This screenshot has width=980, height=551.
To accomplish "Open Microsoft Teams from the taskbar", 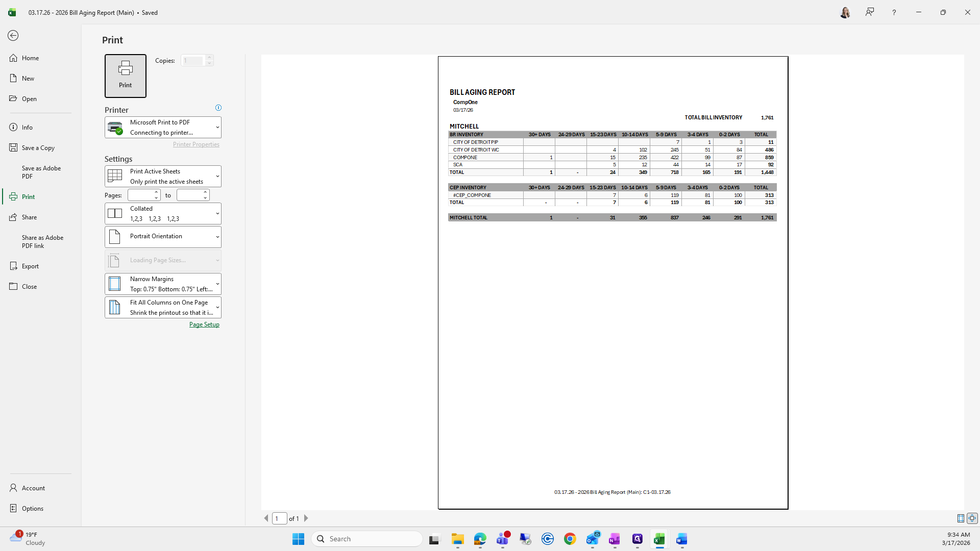I will (503, 539).
